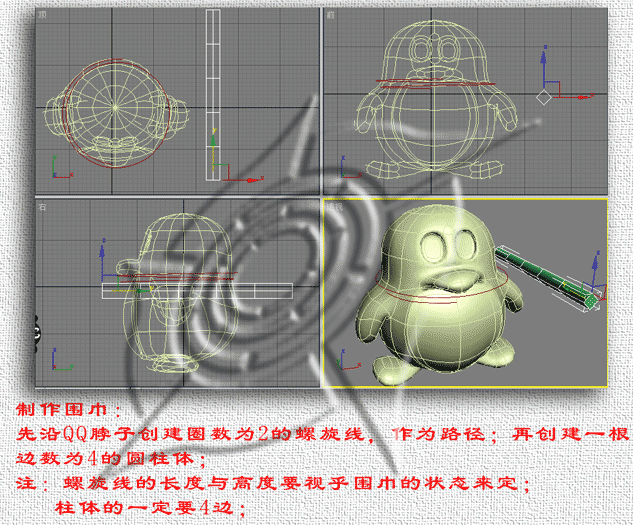Click the white diamond pivot in Front viewport

[544, 97]
